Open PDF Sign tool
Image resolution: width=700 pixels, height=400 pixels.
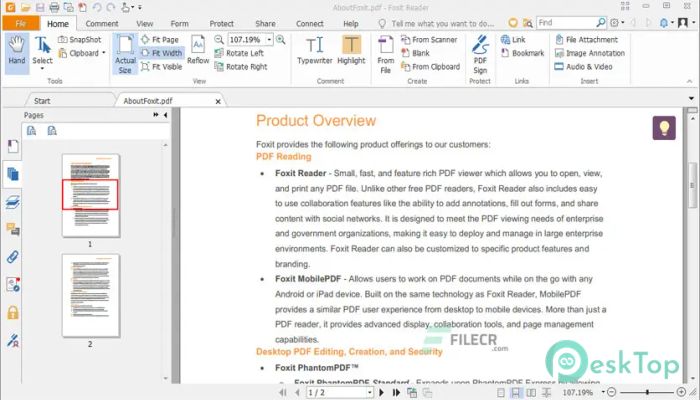point(480,54)
